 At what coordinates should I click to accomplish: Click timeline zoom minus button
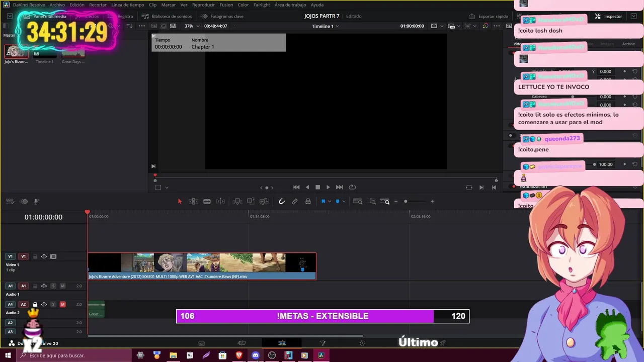pyautogui.click(x=396, y=202)
